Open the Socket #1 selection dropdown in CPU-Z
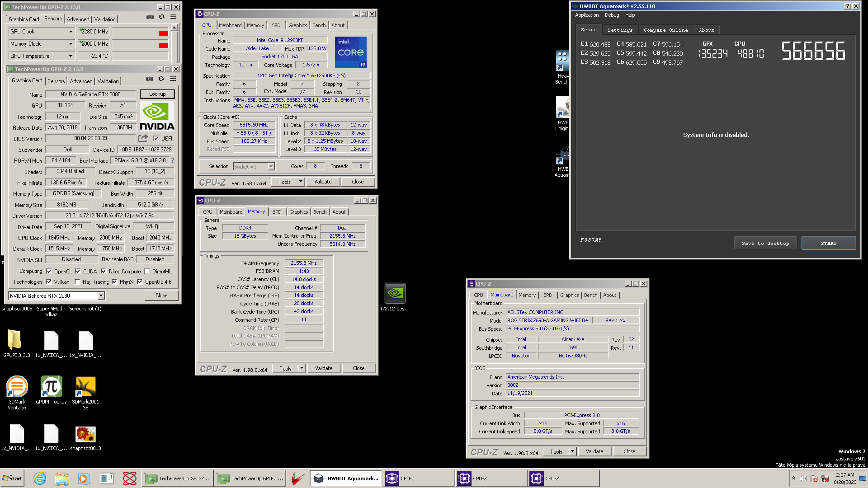Screen dimensions: 868x488 (x=271, y=166)
